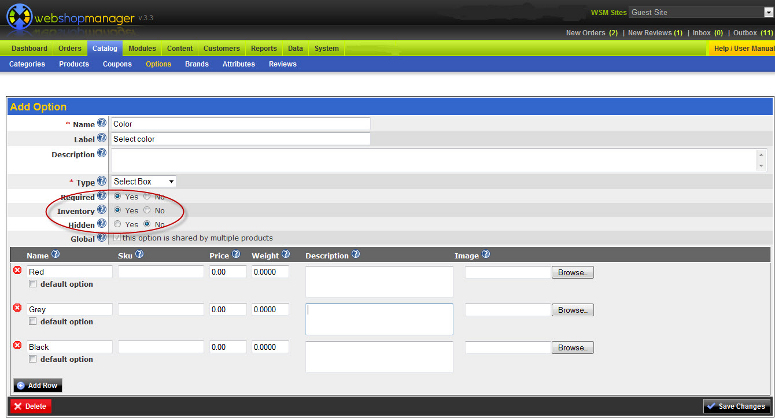Click the Web Shop Manager logo icon

(x=19, y=16)
